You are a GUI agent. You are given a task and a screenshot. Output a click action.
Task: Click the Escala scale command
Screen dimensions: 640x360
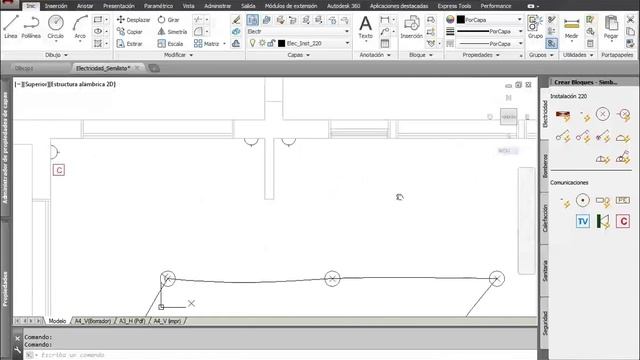click(170, 43)
